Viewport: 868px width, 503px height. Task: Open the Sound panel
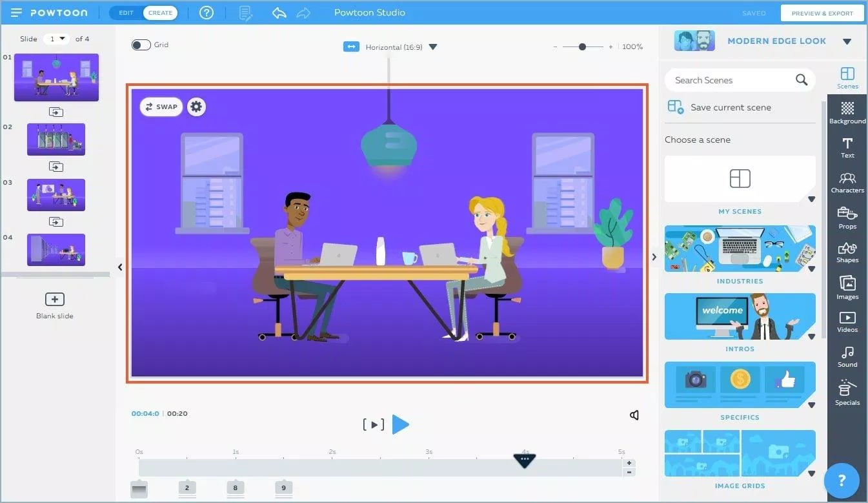pos(847,356)
